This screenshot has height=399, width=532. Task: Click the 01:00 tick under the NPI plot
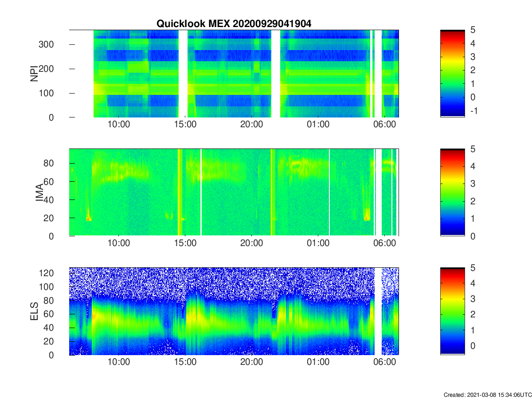tap(318, 125)
